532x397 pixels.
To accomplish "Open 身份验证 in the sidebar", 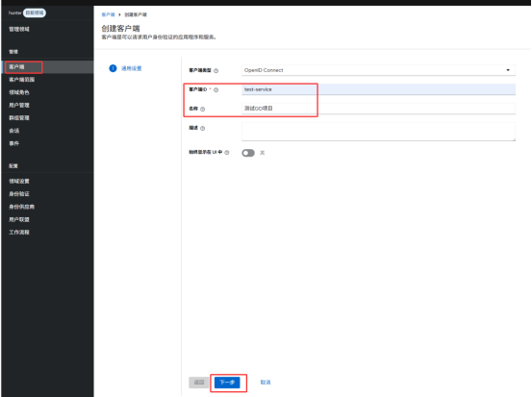I will coord(19,194).
